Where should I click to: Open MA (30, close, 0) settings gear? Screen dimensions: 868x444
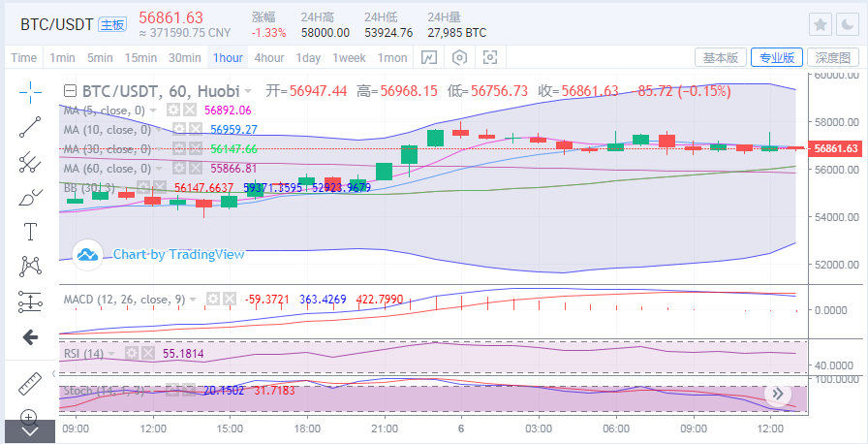click(178, 148)
